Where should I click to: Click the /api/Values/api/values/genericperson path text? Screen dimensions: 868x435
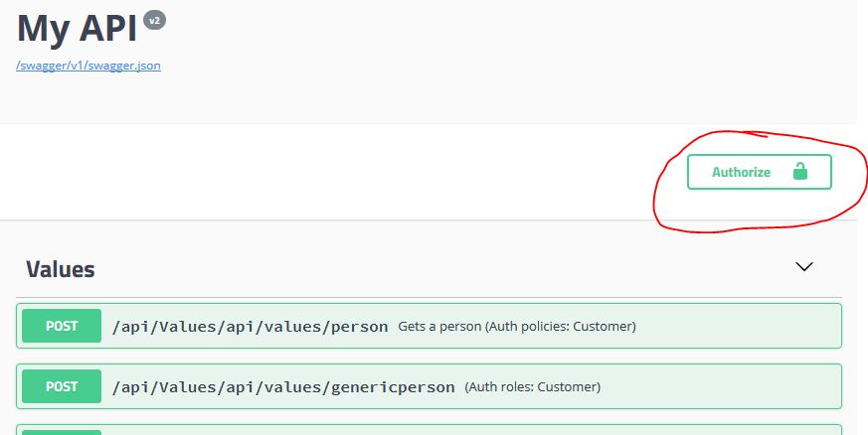[283, 386]
